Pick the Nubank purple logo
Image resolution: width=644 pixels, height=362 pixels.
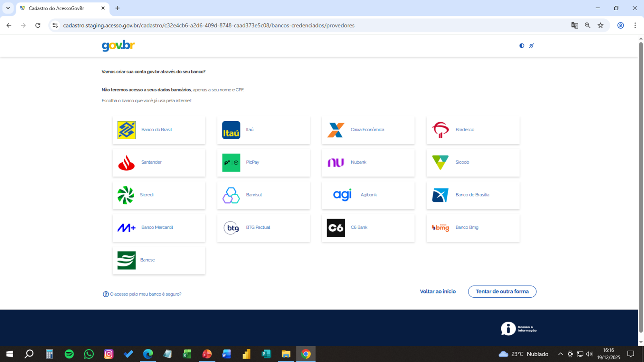tap(336, 162)
